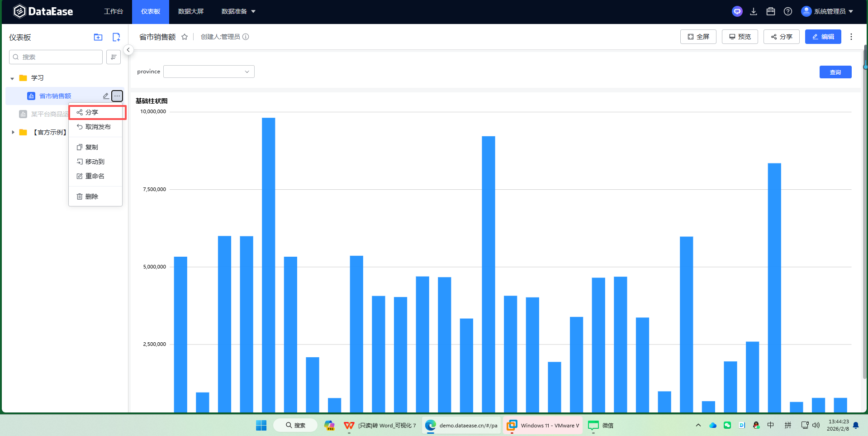Click the three-dot more button for 省市销售额

click(x=117, y=96)
